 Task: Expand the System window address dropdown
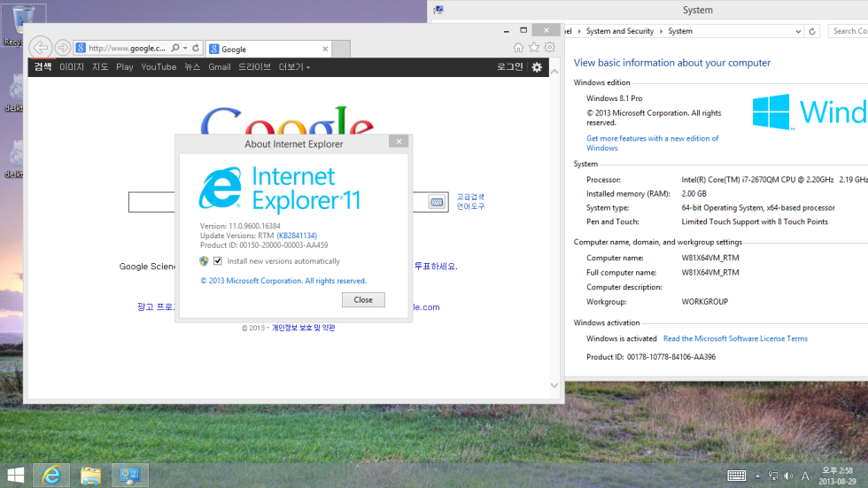click(798, 32)
